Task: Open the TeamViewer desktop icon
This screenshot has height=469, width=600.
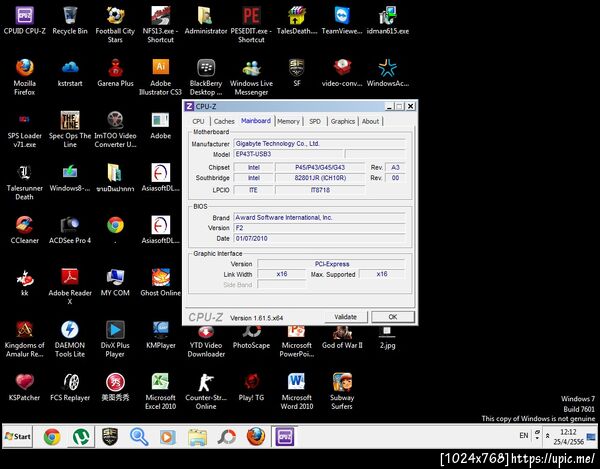Action: point(342,21)
